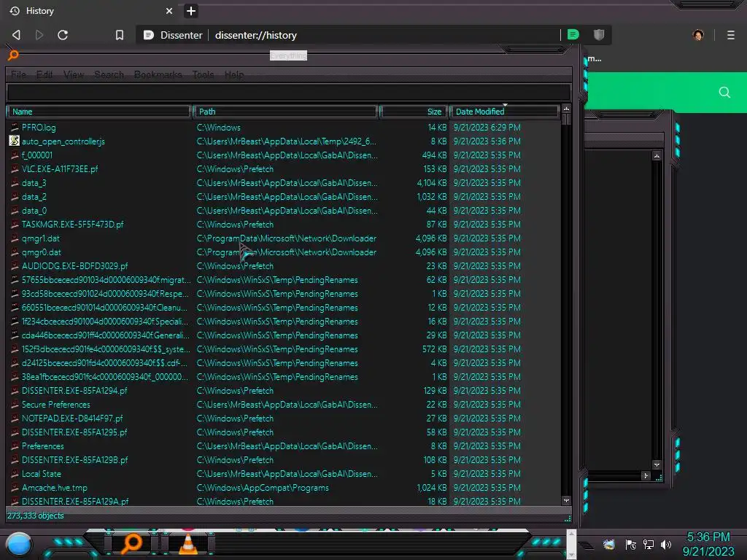Image resolution: width=747 pixels, height=560 pixels.
Task: Bookmark this page icon
Action: click(x=120, y=35)
